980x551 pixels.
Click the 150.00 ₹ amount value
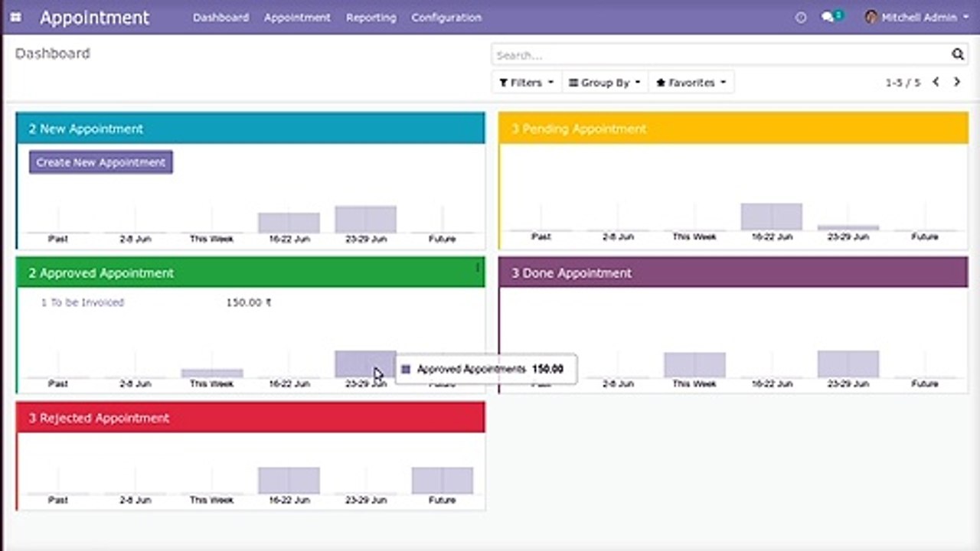[249, 302]
